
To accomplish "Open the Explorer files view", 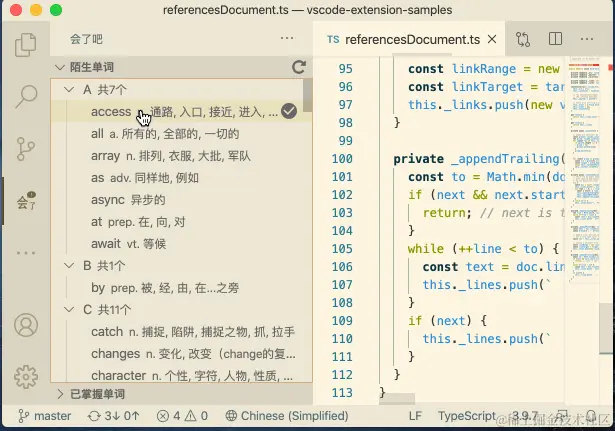I will pos(25,45).
